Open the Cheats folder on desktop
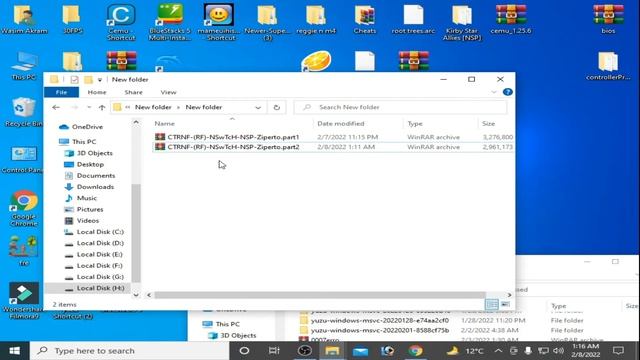Screen dimensions: 640x360 tap(364, 19)
